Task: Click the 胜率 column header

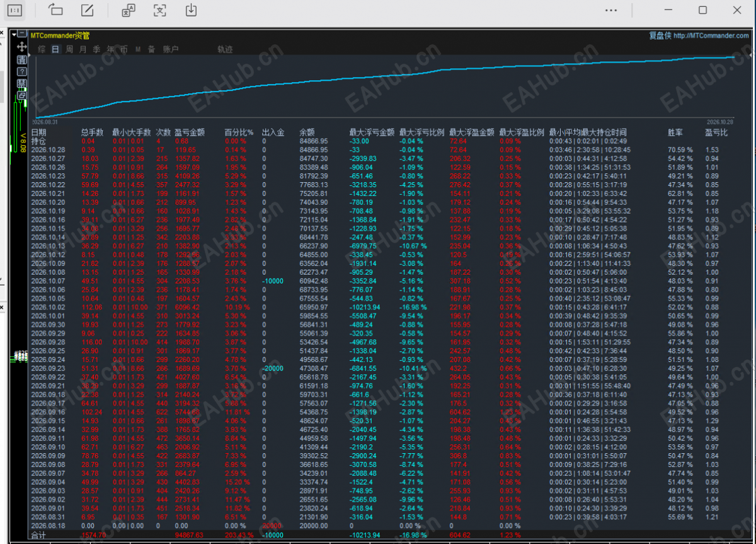Action: coord(675,132)
